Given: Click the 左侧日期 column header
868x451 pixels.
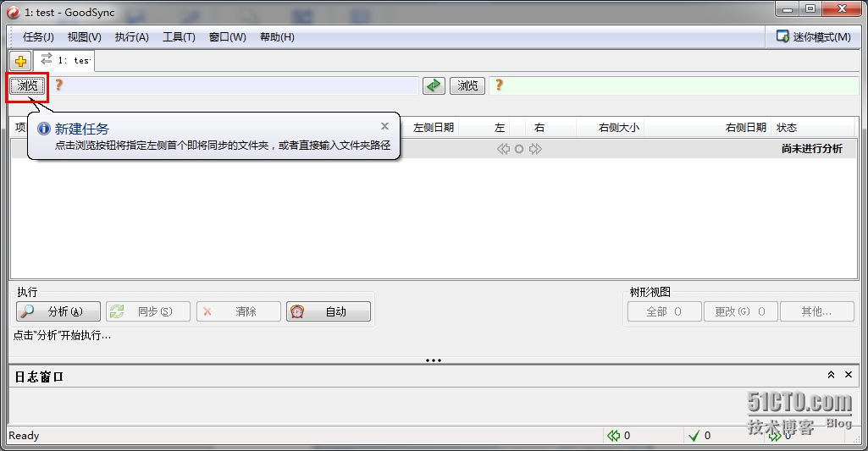Looking at the screenshot, I should coord(434,128).
